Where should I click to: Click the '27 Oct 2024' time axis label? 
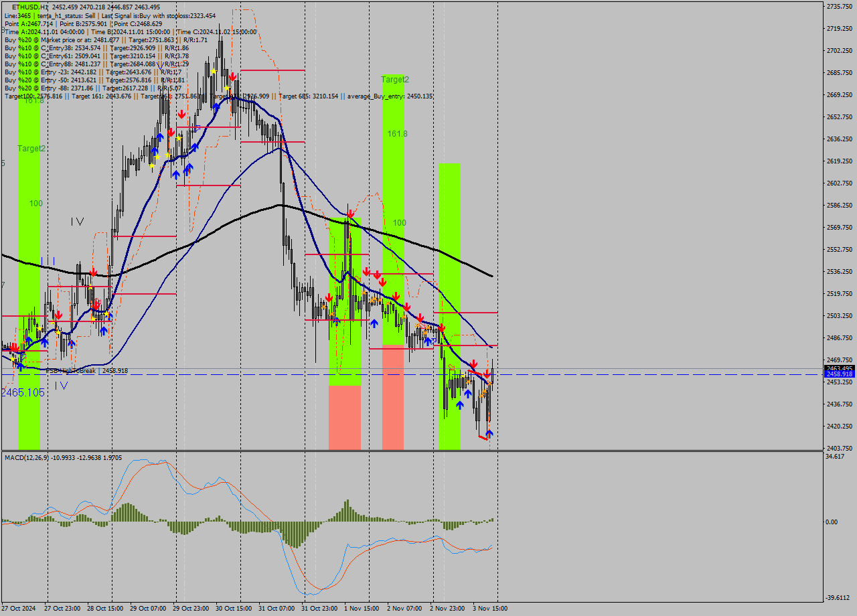pos(19,609)
